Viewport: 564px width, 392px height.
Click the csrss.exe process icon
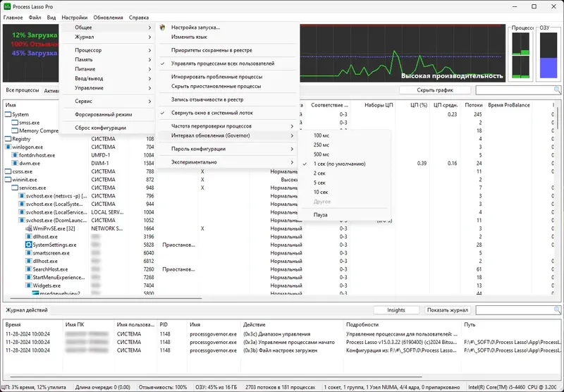tap(8, 171)
